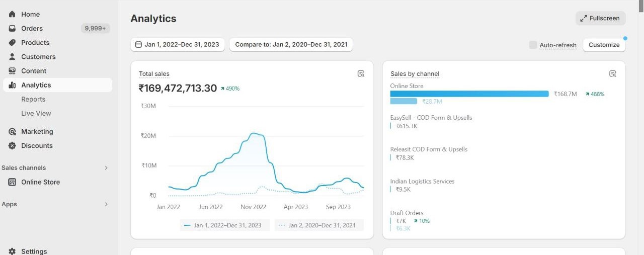The image size is (644, 255).
Task: Toggle the Jan 1, 2022–Dec 31, 2023 legend series
Action: 224,225
